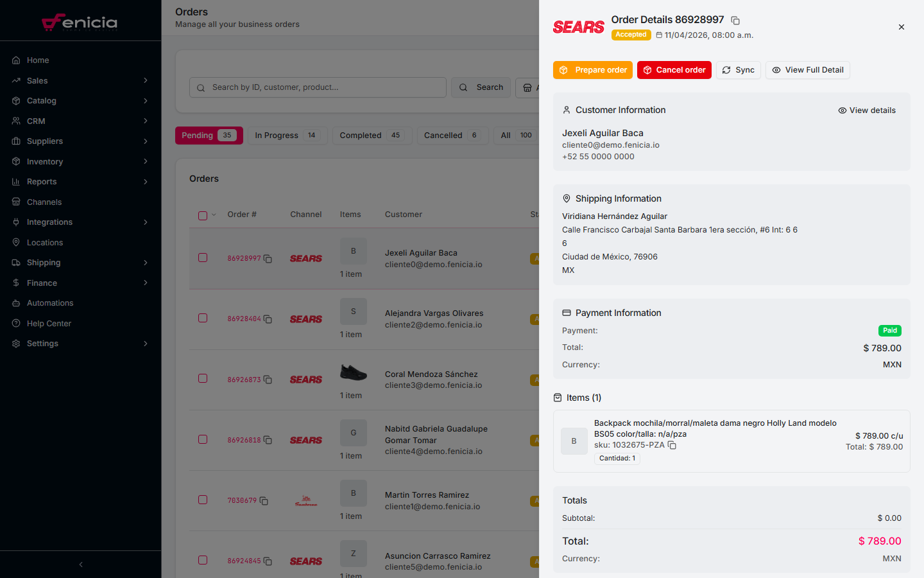
Task: Open the Integrations page from the sidebar
Action: point(51,222)
